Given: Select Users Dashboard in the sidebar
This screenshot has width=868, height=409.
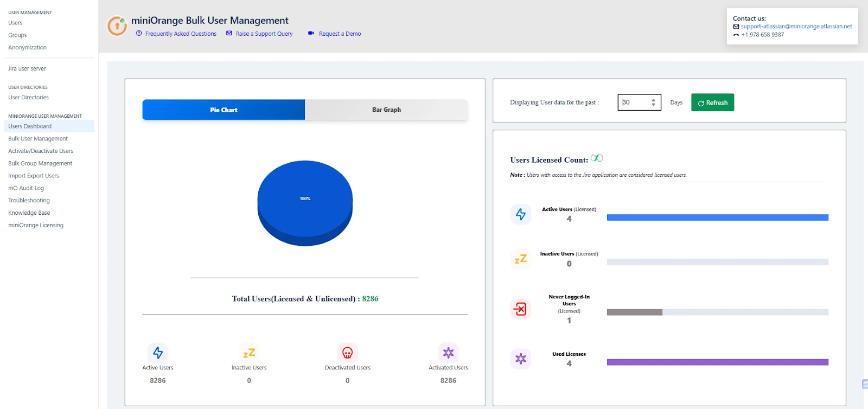Looking at the screenshot, I should click(49, 126).
